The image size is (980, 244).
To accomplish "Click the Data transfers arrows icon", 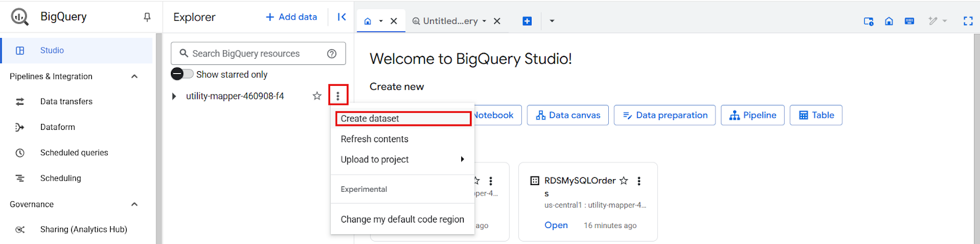I will (20, 102).
